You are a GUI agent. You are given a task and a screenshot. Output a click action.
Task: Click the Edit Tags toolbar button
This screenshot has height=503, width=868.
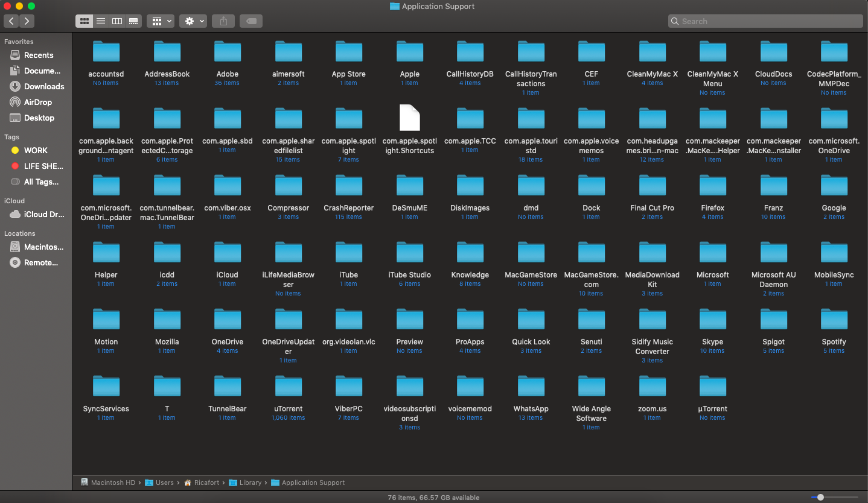pos(251,21)
